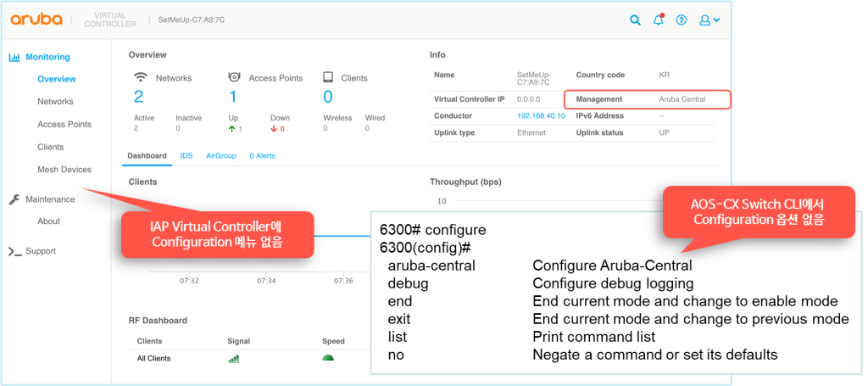Expand the Monitoring section in sidebar
The width and height of the screenshot is (868, 386).
point(47,57)
